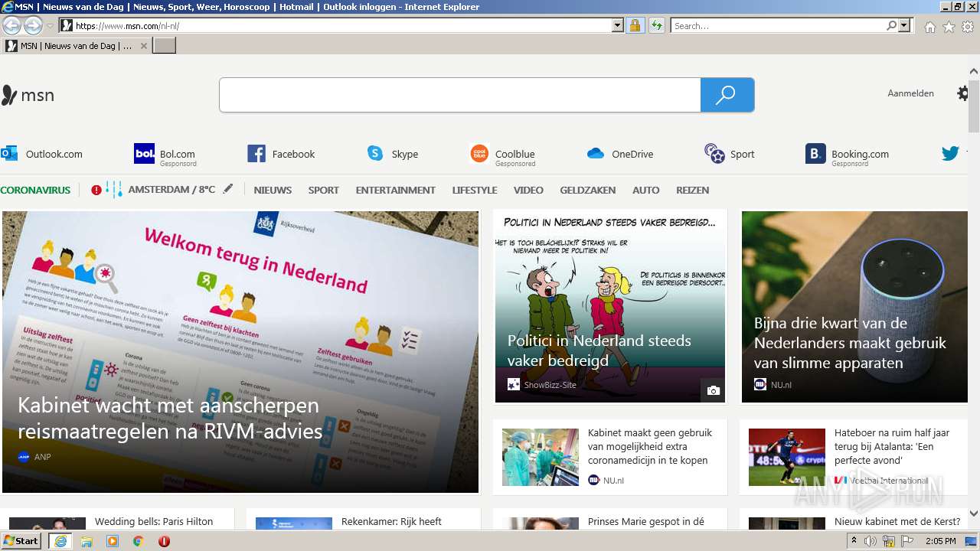Click the Refresh page icon
This screenshot has width=980, height=551.
click(657, 25)
